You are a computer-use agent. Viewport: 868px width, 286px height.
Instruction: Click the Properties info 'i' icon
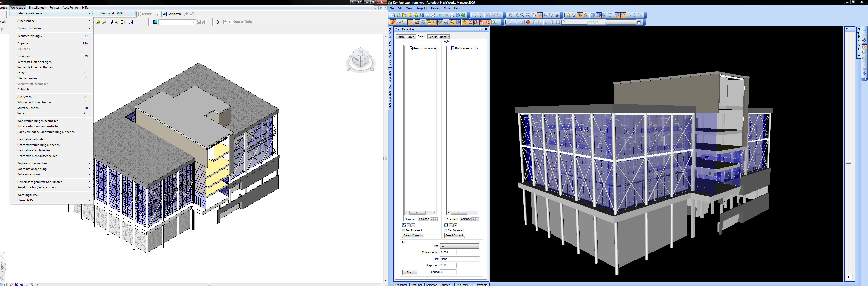[458, 22]
